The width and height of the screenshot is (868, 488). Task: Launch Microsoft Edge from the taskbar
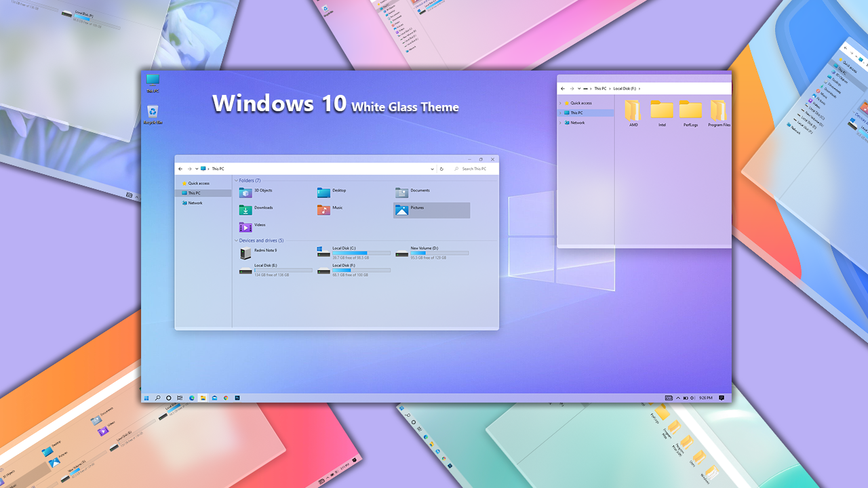coord(192,398)
